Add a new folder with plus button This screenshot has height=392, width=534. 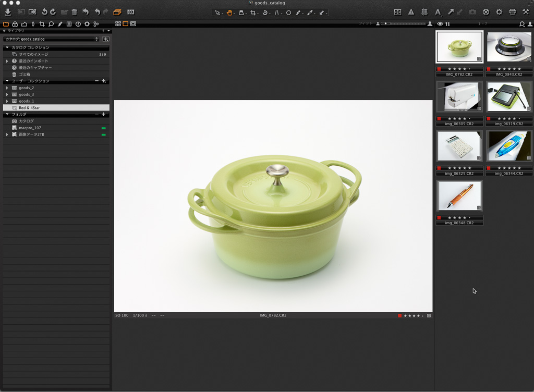pyautogui.click(x=103, y=114)
